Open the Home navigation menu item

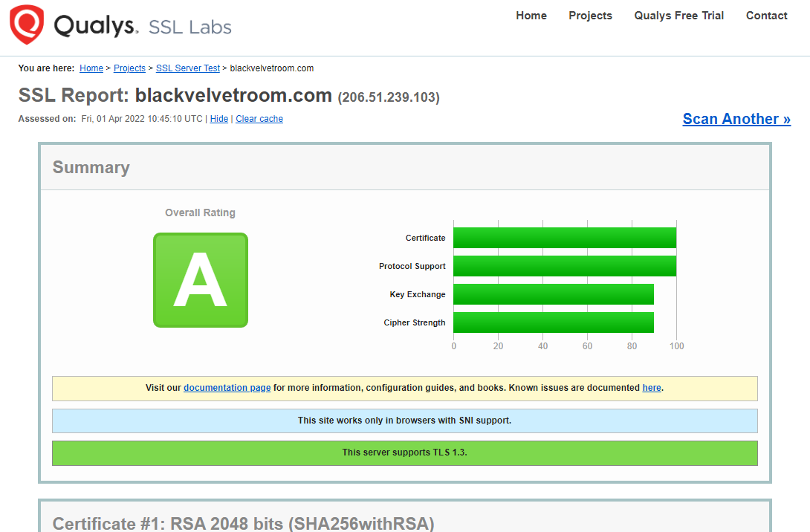click(531, 16)
